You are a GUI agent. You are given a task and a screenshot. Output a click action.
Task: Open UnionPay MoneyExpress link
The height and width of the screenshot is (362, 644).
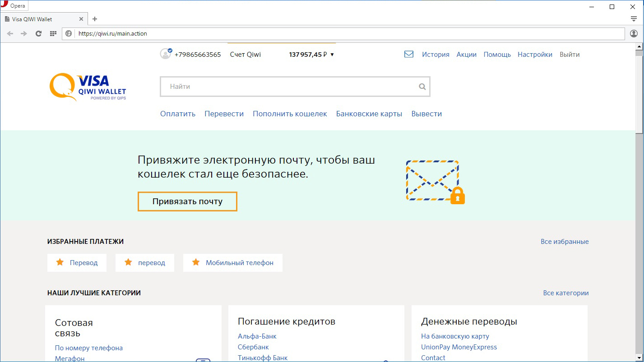pos(459,347)
